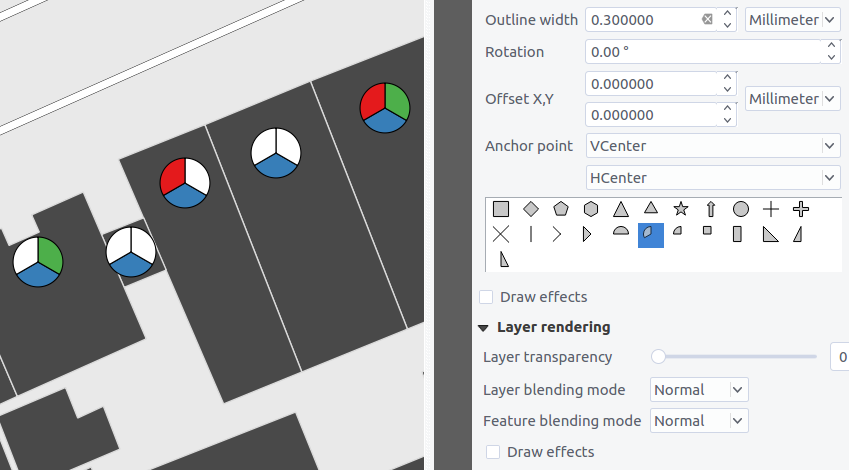Pick the small quarter square shape
This screenshot has width=849, height=470.
707,231
